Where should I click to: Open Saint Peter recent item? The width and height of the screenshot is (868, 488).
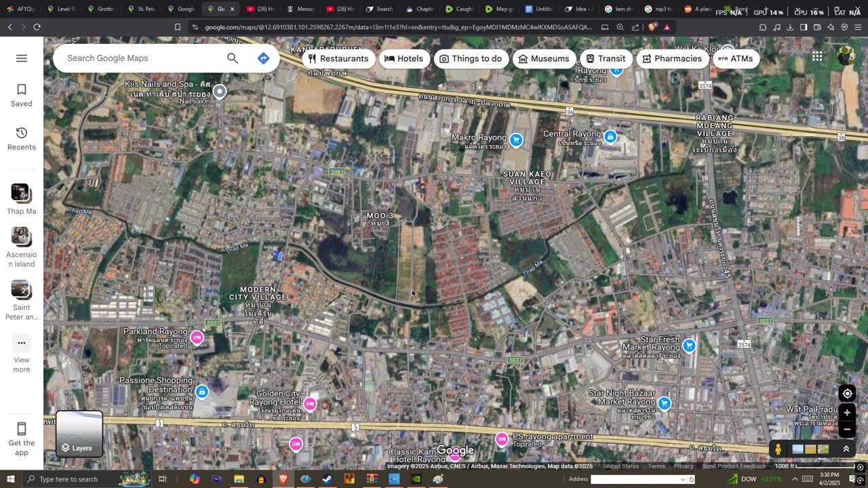click(21, 300)
